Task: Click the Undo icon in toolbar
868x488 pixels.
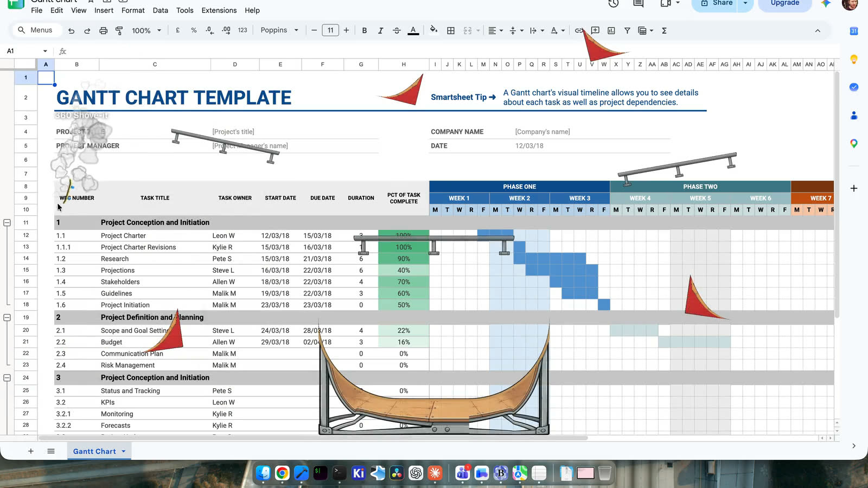Action: pyautogui.click(x=71, y=30)
